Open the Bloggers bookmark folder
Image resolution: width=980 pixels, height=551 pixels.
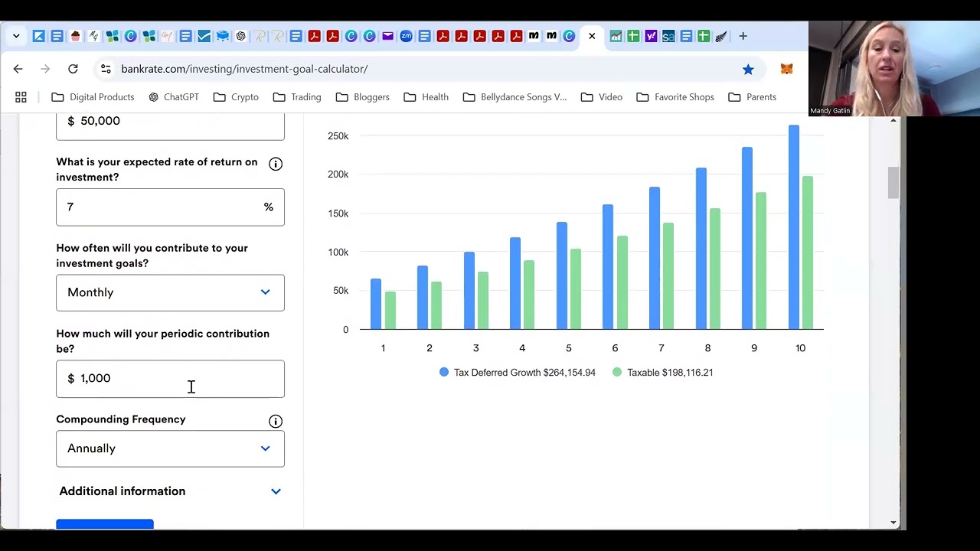pyautogui.click(x=363, y=97)
